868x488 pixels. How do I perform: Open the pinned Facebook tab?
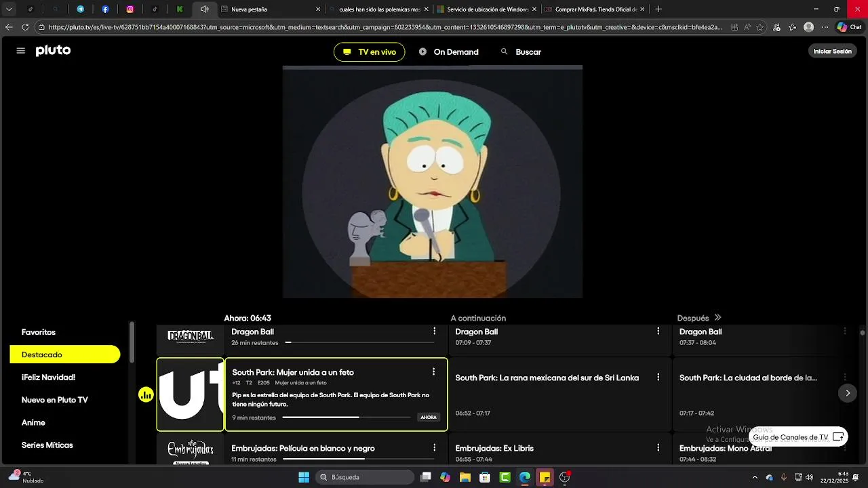tap(105, 9)
